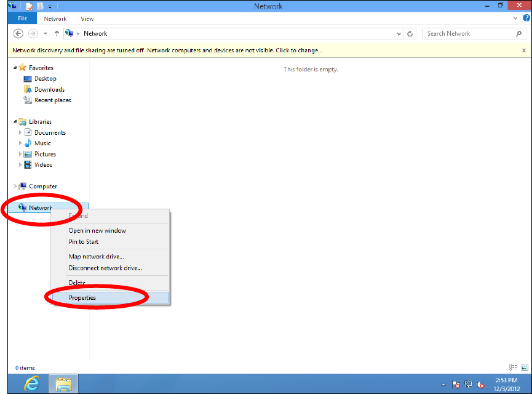
Task: Click New folder icon in quick access toolbar
Action: (x=41, y=6)
